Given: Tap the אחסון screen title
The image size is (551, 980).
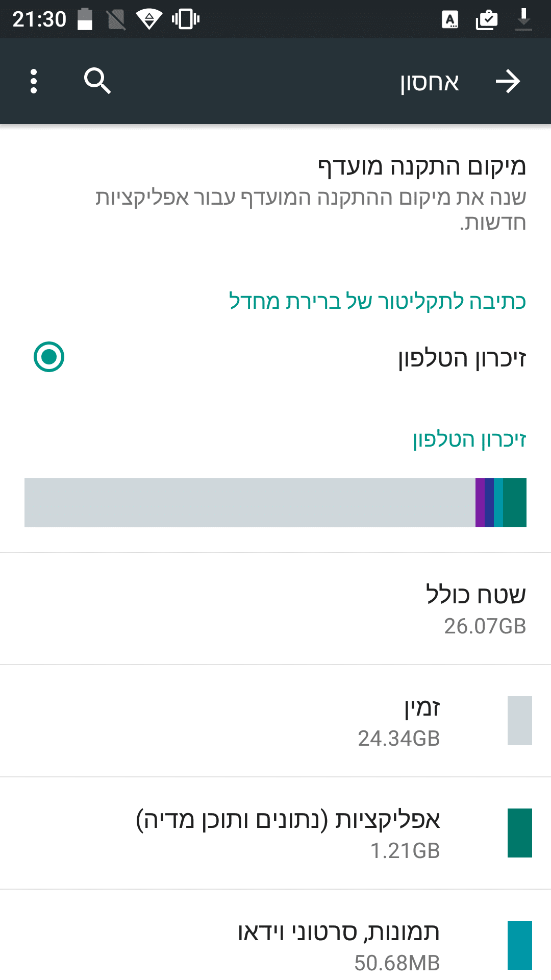Looking at the screenshot, I should (x=430, y=82).
